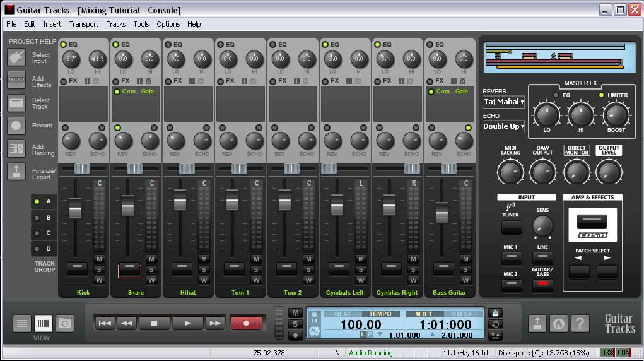Switch to console view icon
This screenshot has width=644, height=361.
[43, 324]
